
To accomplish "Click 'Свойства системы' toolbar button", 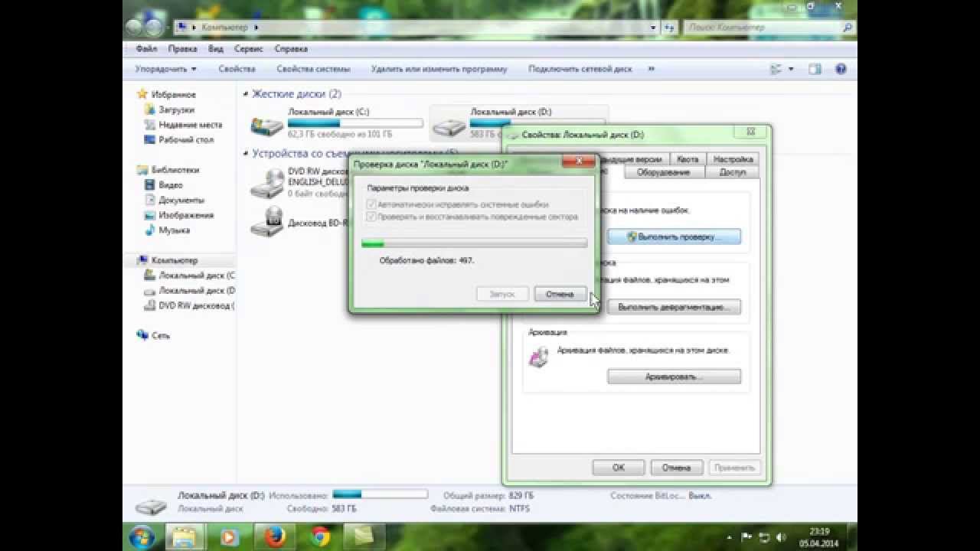I will (313, 69).
